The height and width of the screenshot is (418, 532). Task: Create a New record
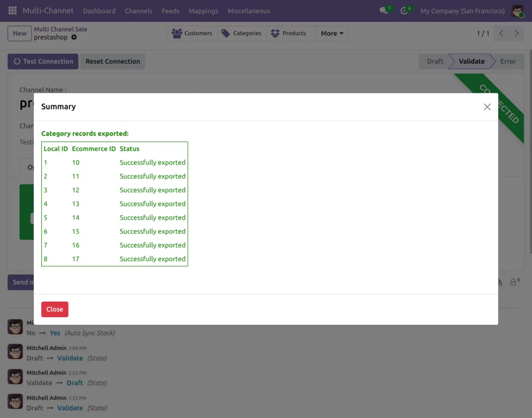pos(20,33)
